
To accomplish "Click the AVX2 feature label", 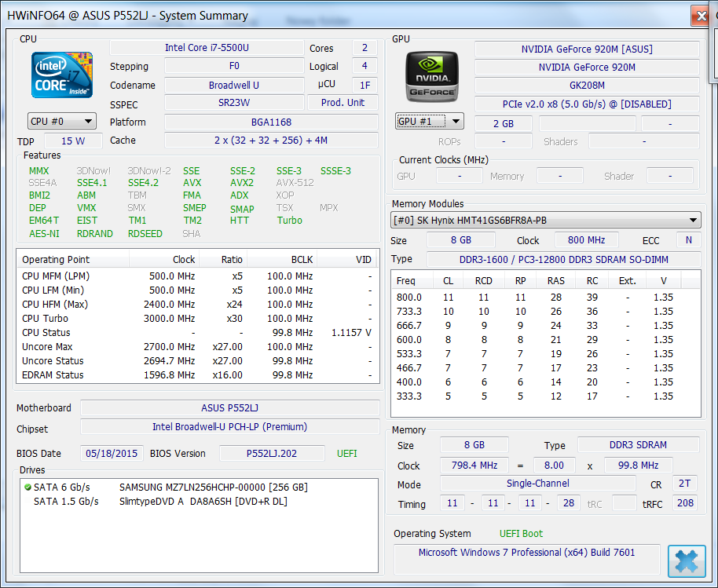I will coord(242,183).
